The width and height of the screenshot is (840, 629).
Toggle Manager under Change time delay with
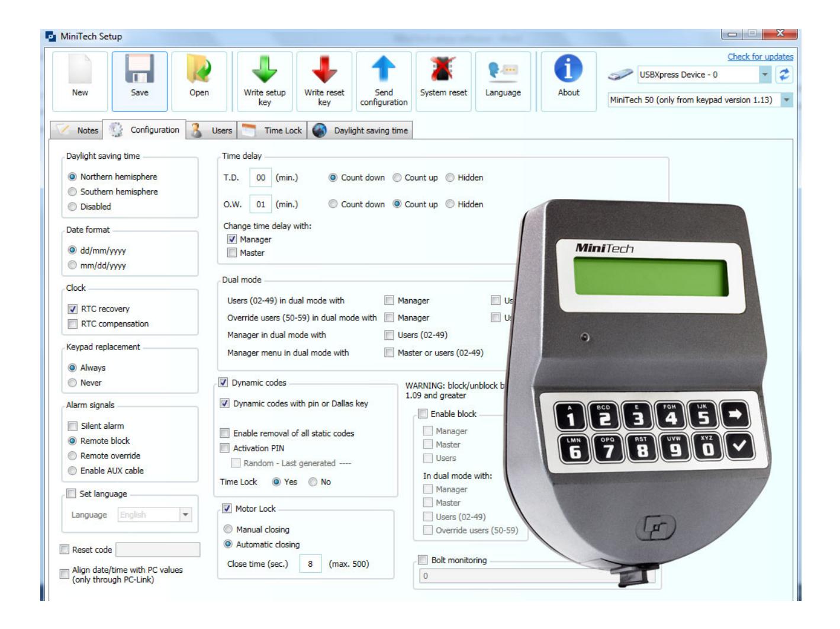tap(232, 239)
